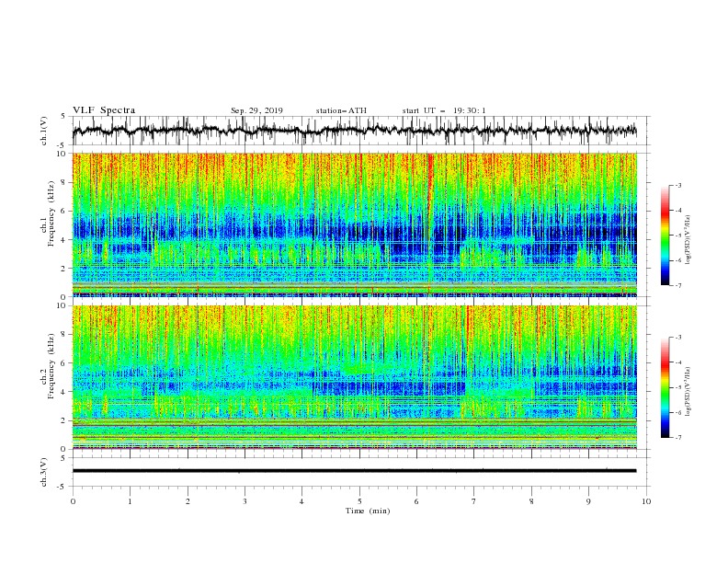Click the "-3" tick of the ch.2 colorbar
The height and width of the screenshot is (563, 728).
coord(677,338)
